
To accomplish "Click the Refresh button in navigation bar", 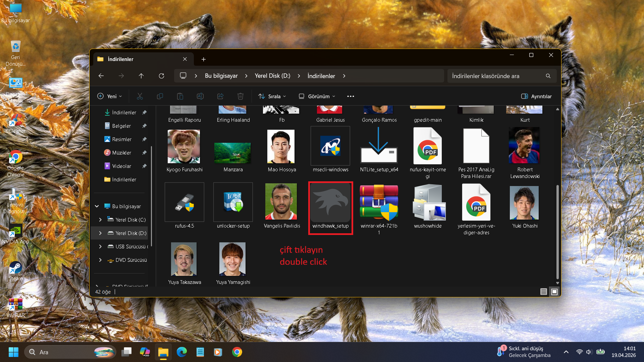I will coord(161,76).
